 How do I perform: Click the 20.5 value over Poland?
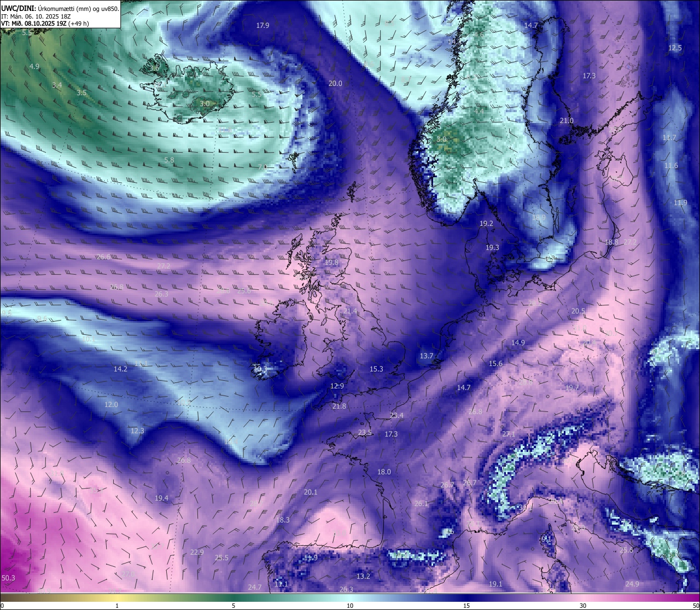578,311
